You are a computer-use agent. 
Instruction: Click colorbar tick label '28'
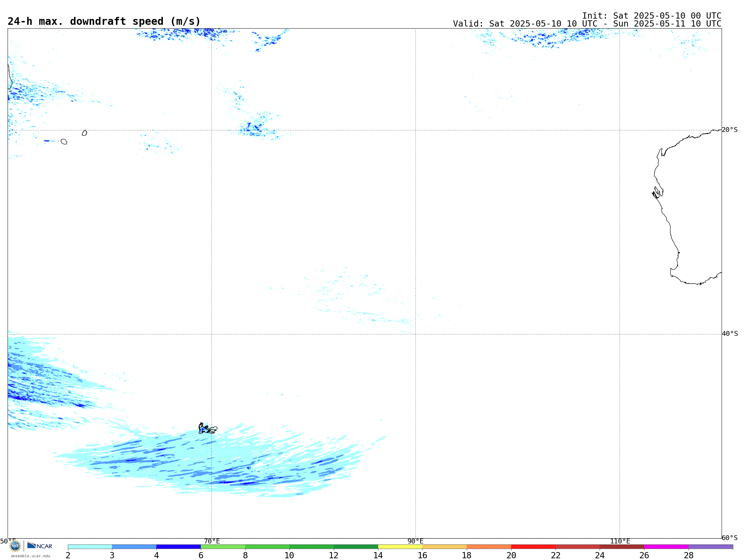[x=689, y=556]
